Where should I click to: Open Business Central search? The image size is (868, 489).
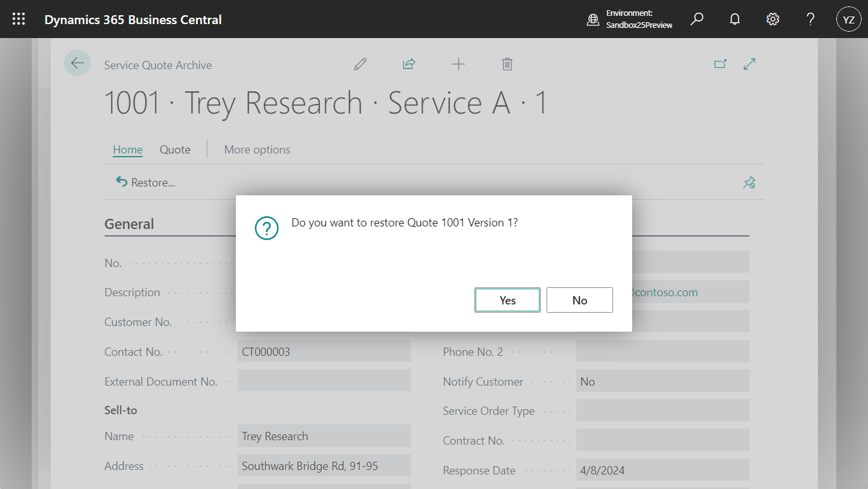pos(696,19)
